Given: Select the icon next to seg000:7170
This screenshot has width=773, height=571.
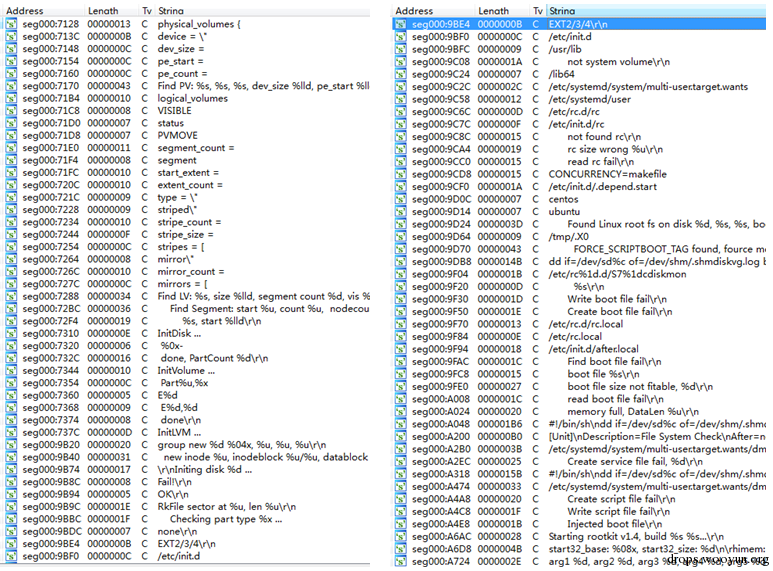Looking at the screenshot, I should (11, 86).
